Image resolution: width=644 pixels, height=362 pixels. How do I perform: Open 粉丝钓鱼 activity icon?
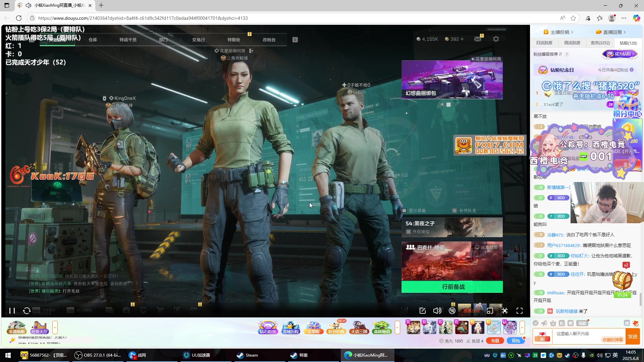[336, 327]
